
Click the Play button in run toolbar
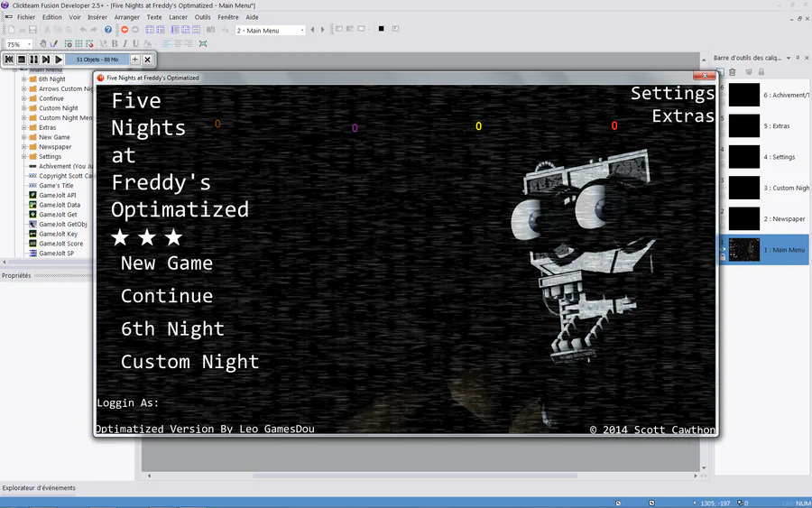(59, 60)
